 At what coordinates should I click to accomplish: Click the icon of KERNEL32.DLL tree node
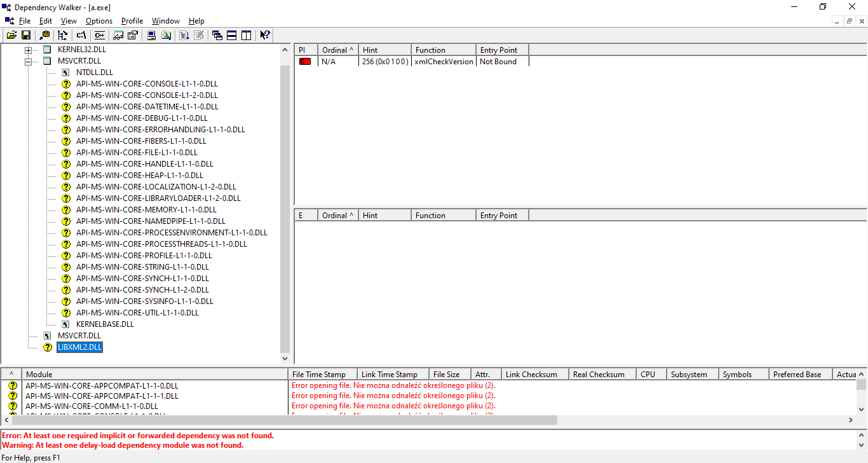(x=47, y=50)
